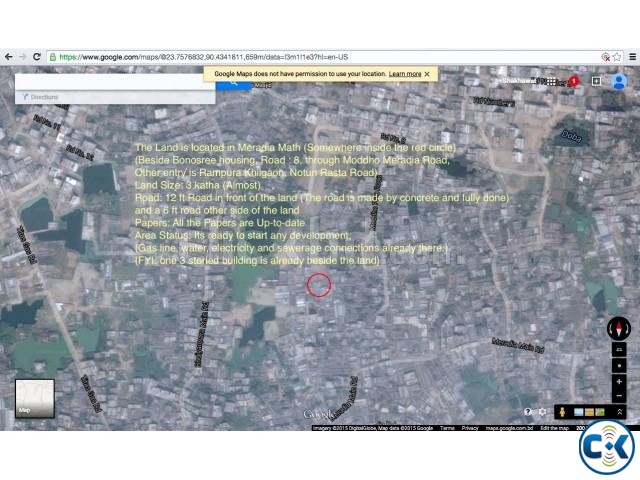Open the third green imagery thumbnail in the explore bar

click(600, 412)
